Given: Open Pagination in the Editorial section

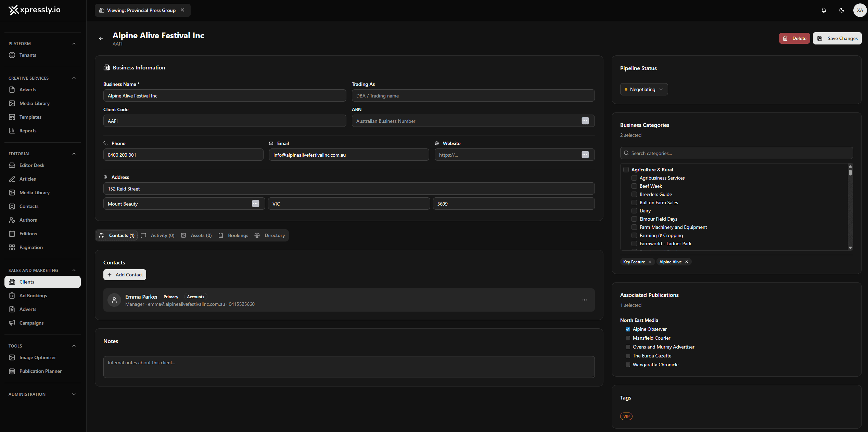Looking at the screenshot, I should [x=30, y=247].
